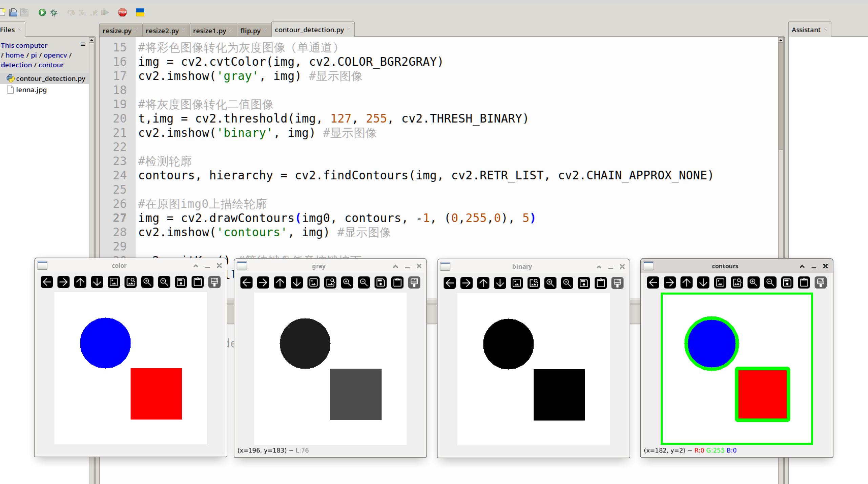Open properties icon in contours window
The height and width of the screenshot is (484, 868).
coord(821,283)
